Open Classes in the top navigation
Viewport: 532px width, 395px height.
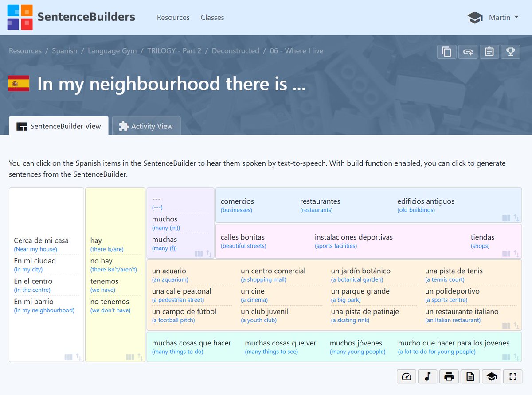tap(212, 17)
